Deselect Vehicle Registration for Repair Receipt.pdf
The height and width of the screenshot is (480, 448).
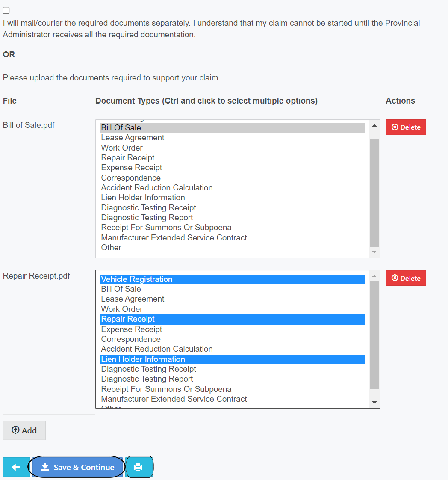point(137,279)
